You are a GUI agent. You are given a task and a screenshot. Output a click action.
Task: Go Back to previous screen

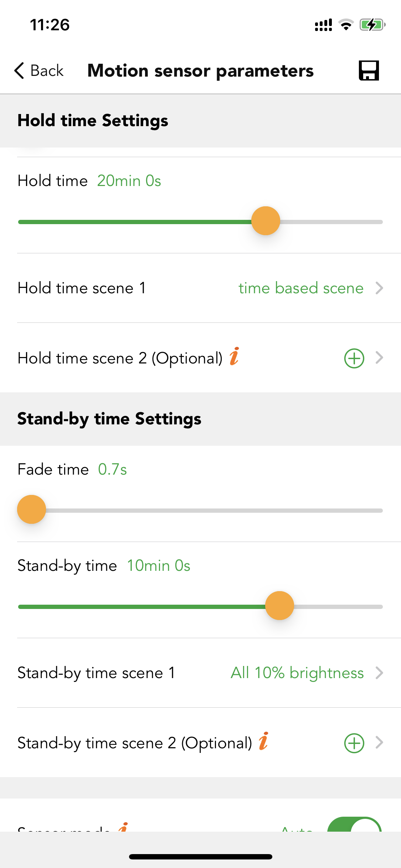(39, 71)
